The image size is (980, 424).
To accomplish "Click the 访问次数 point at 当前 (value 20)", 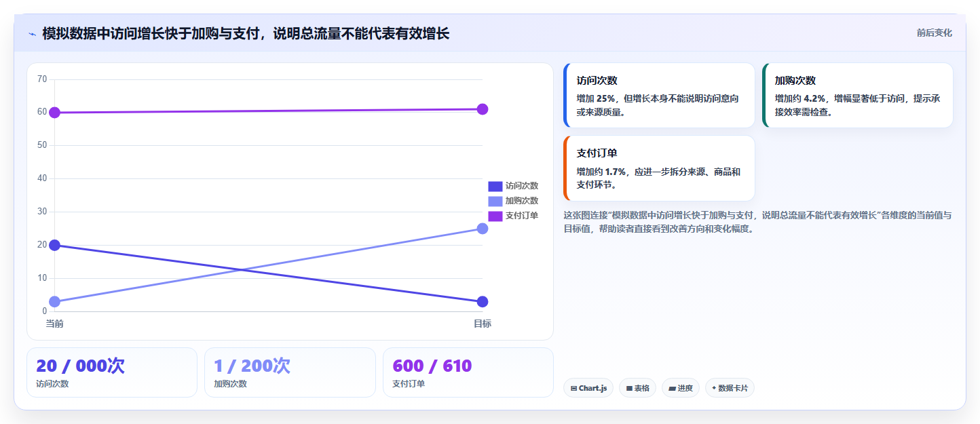I will pos(55,245).
